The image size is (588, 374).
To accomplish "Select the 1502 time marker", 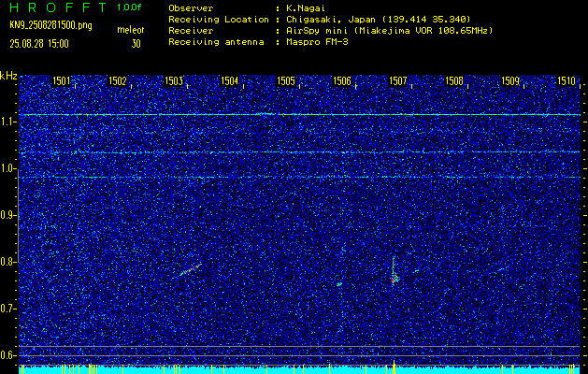I will 118,81.
